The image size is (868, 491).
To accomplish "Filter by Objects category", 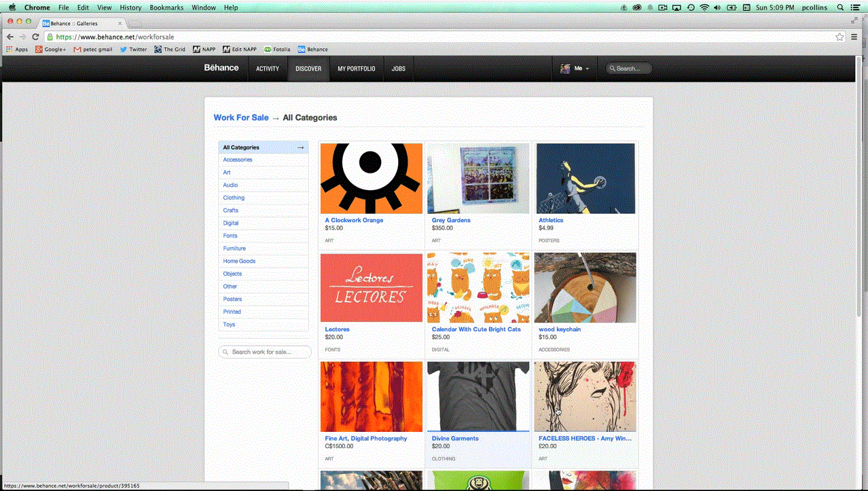I will (x=232, y=274).
